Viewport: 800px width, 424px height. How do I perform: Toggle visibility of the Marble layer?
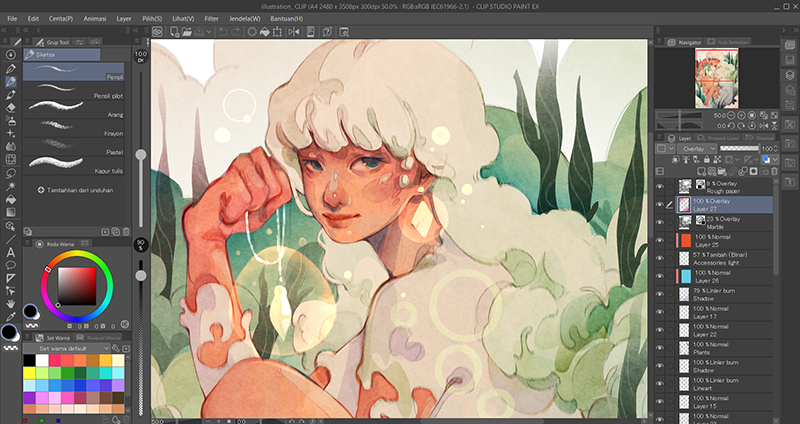click(659, 222)
